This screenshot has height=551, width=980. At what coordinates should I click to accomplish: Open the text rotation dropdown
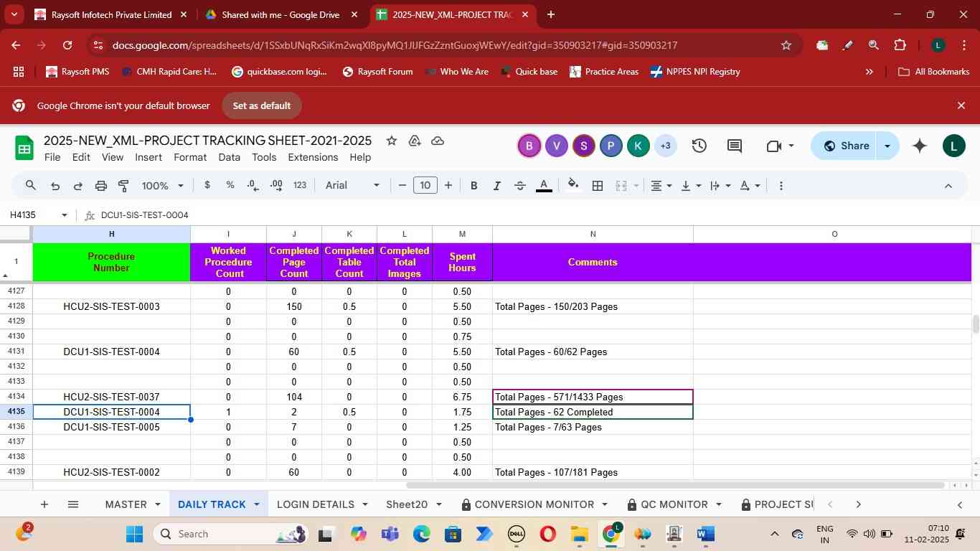click(750, 185)
